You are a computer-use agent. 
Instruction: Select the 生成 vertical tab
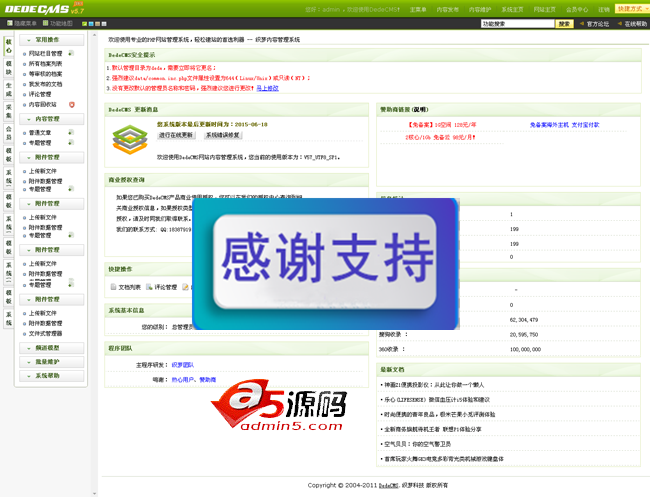pos(9,90)
